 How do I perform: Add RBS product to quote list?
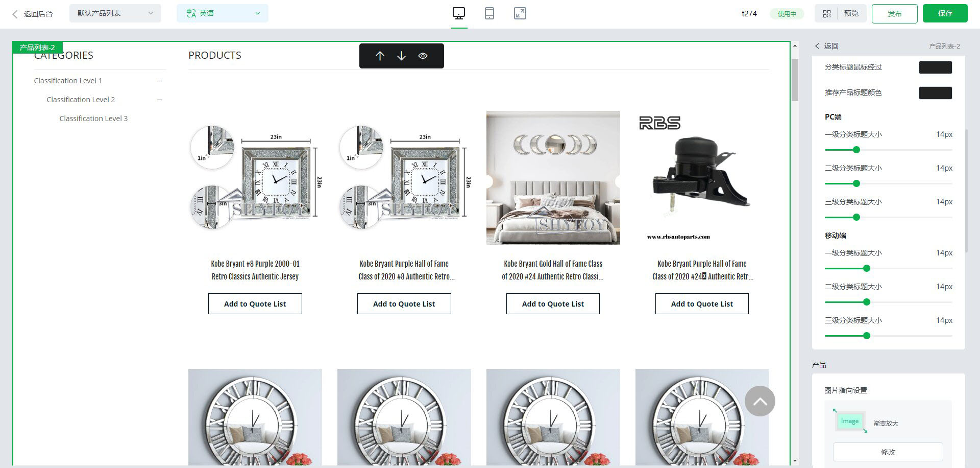point(702,303)
